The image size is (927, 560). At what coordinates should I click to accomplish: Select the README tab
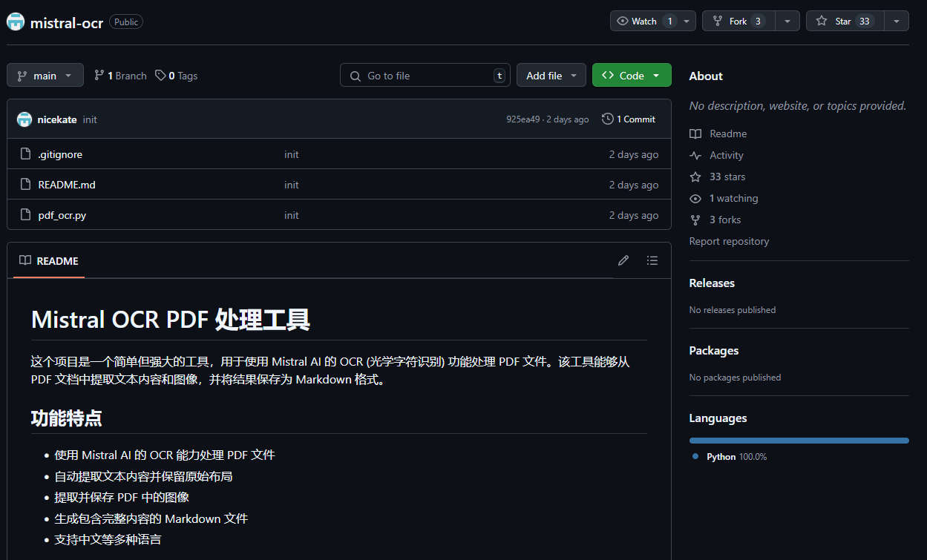tap(49, 260)
